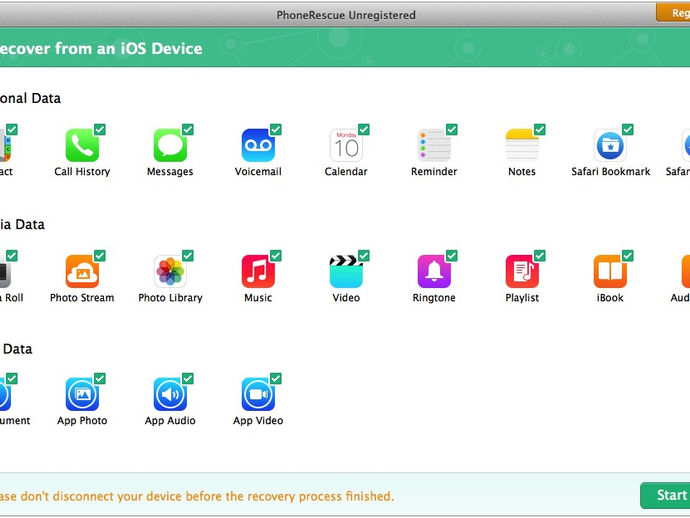The width and height of the screenshot is (690, 518).
Task: Select the Call History phone icon
Action: tap(82, 145)
